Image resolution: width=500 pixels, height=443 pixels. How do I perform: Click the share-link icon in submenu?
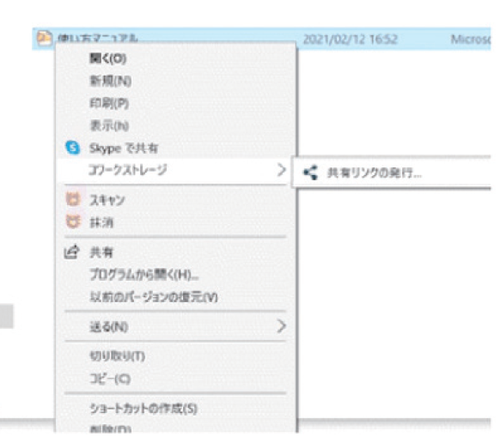(310, 173)
